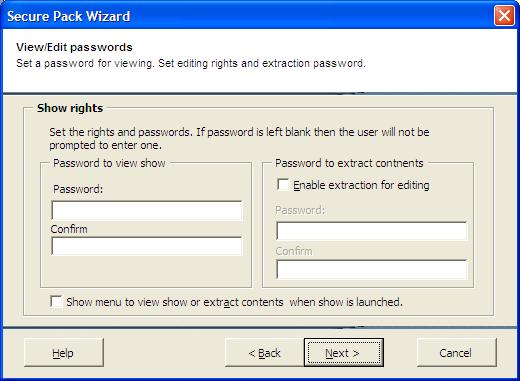Click the View/Edit passwords heading

[74, 47]
